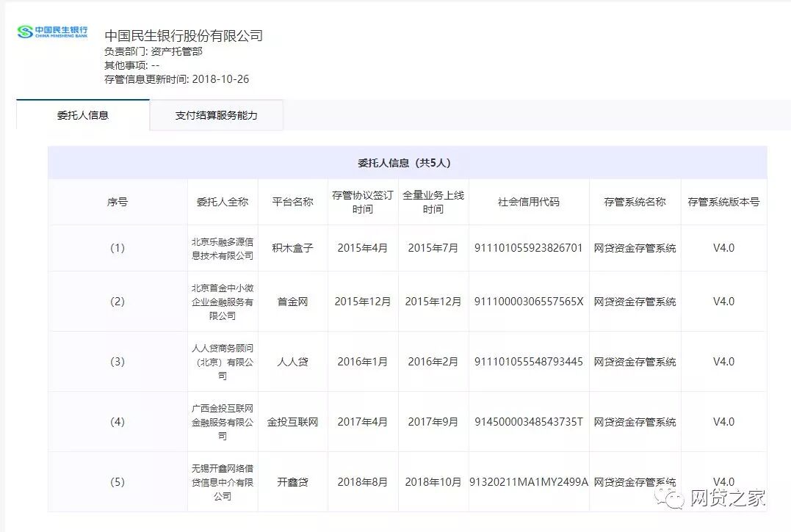Click row number (4)
Screen dimensions: 791x532
point(118,422)
